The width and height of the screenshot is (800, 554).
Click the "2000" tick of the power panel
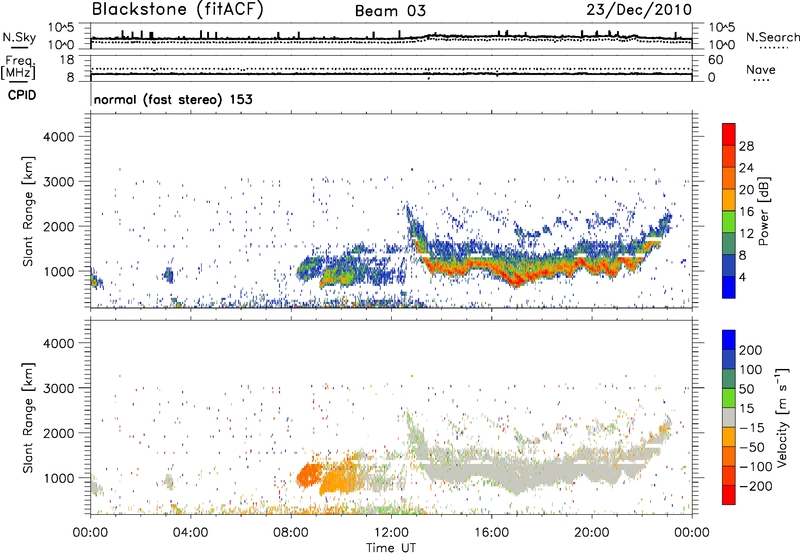tap(58, 226)
